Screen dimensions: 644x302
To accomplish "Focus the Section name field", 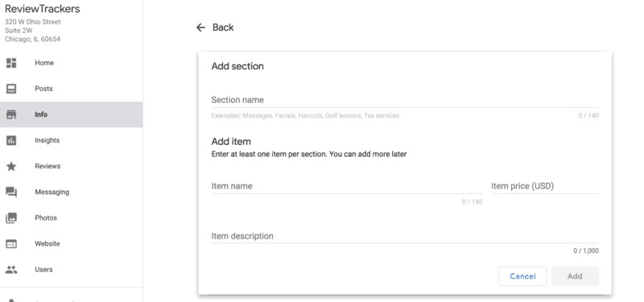I will 405,100.
